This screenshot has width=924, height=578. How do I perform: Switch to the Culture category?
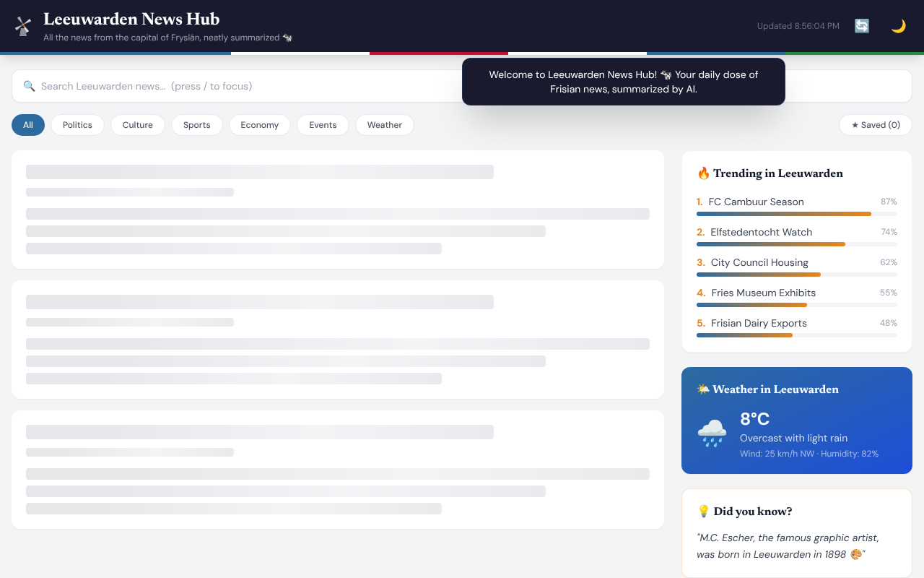click(x=137, y=125)
